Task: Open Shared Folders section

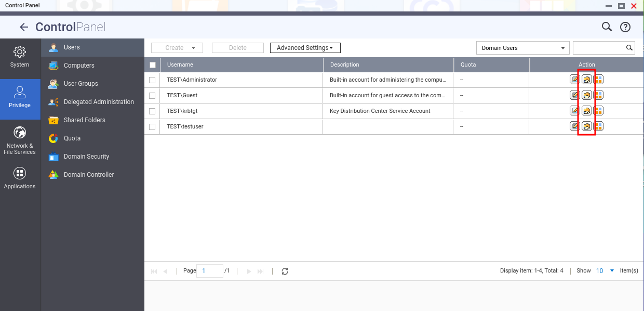Action: [x=84, y=120]
